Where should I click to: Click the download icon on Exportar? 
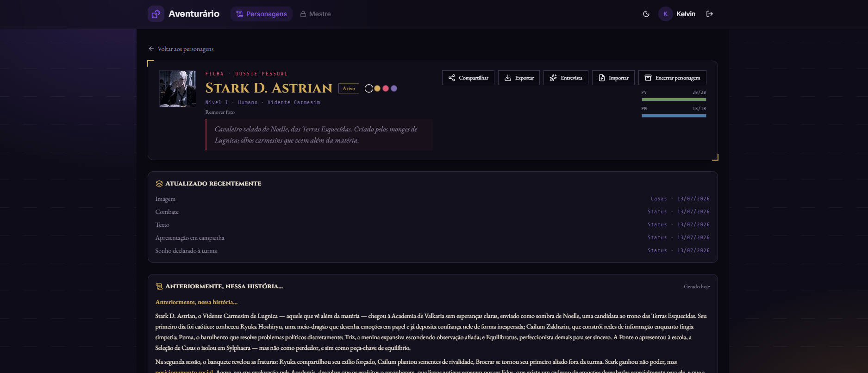tap(508, 78)
